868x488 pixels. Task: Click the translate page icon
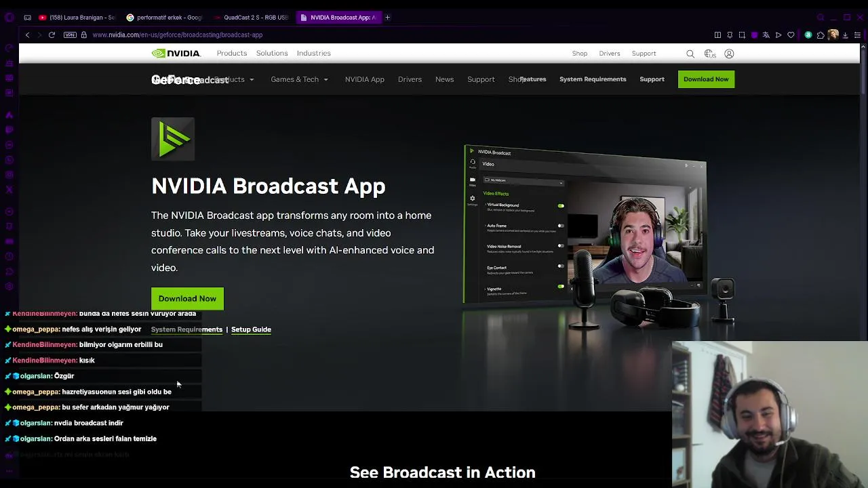tap(766, 35)
